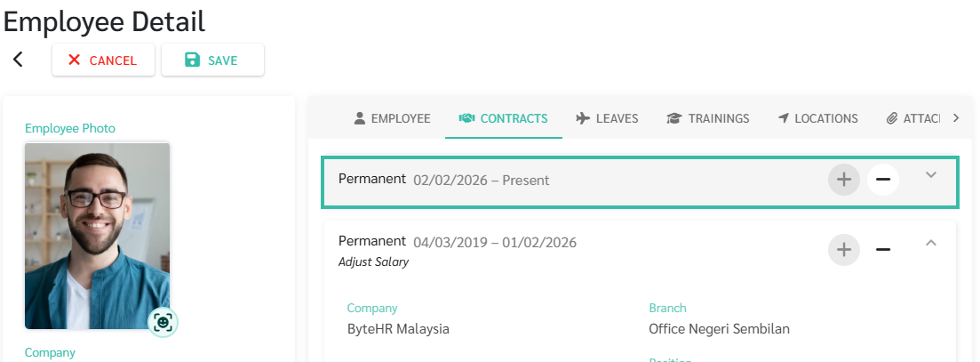This screenshot has width=980, height=362.
Task: Open the Trainings tab
Action: tap(707, 118)
